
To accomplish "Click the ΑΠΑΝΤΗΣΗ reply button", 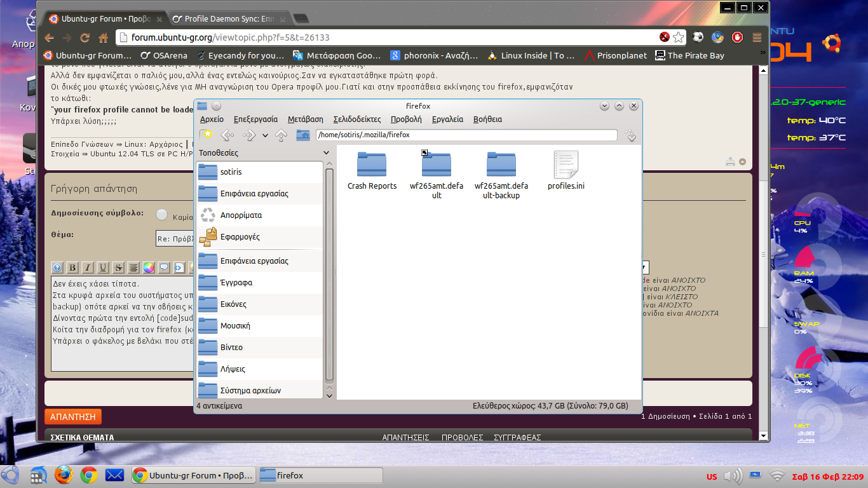I will coord(73,417).
